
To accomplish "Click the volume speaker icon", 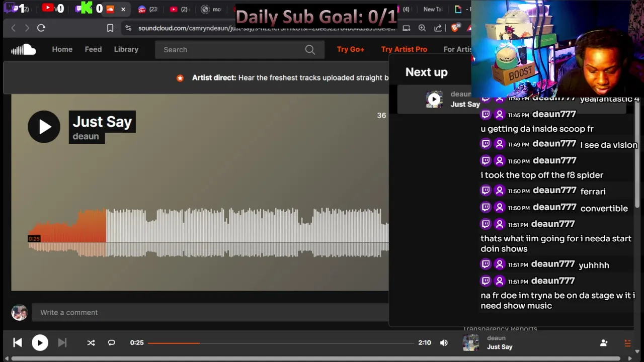I will click(x=444, y=343).
